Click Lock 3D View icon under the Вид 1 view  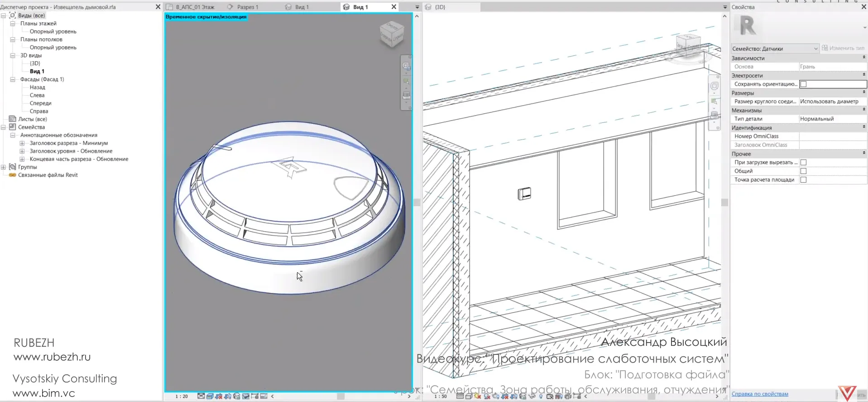click(236, 396)
